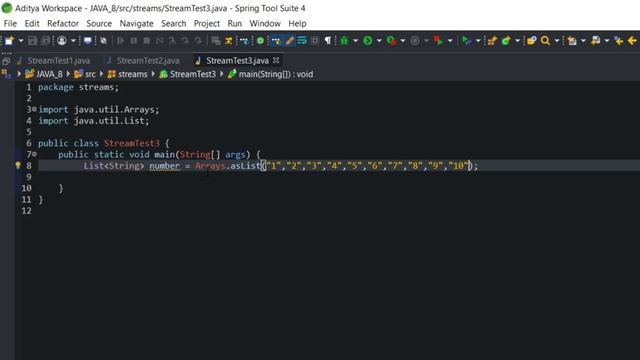This screenshot has width=640, height=360.
Task: Open the Window menu
Action: coord(265,24)
